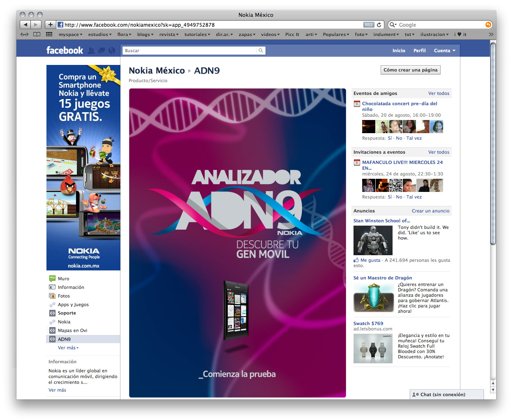Click Comienza la prueba on ADN9 banner

point(237,374)
